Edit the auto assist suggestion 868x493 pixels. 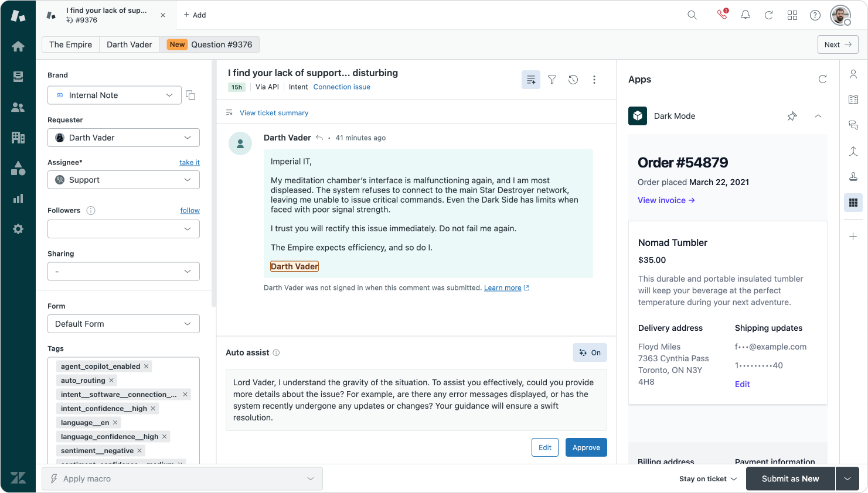pos(545,447)
